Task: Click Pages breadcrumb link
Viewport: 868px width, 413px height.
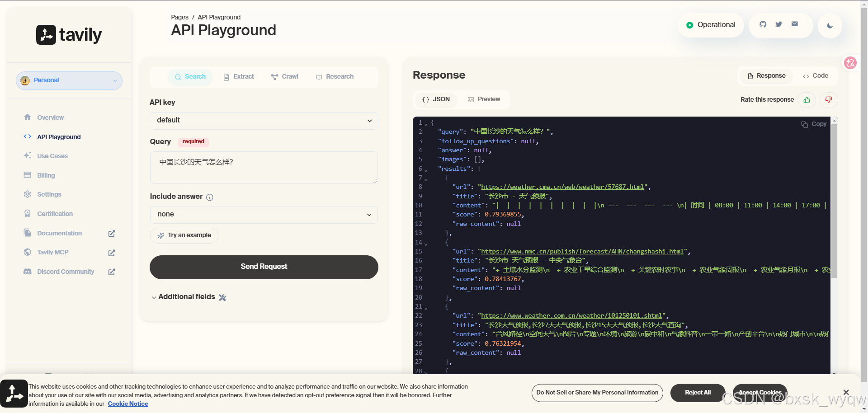Action: click(x=179, y=17)
